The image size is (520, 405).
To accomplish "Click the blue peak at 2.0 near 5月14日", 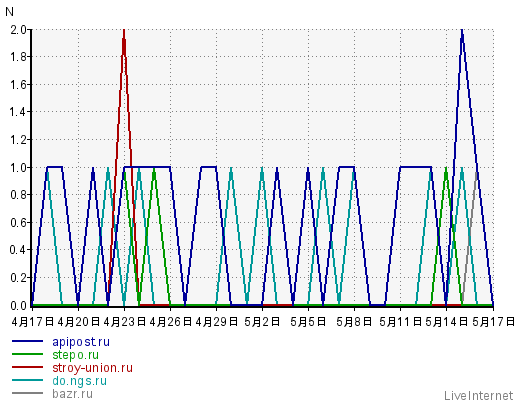I will tap(462, 32).
